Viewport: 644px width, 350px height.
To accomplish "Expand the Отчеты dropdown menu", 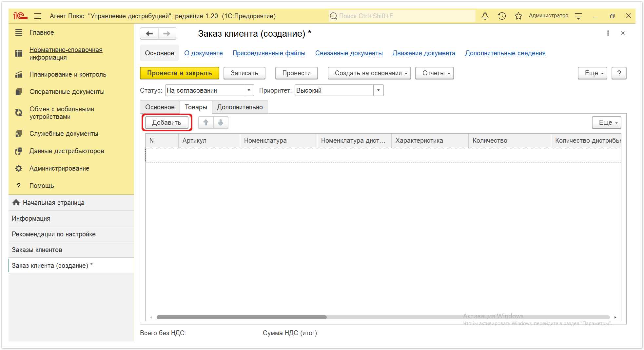I will pos(435,73).
